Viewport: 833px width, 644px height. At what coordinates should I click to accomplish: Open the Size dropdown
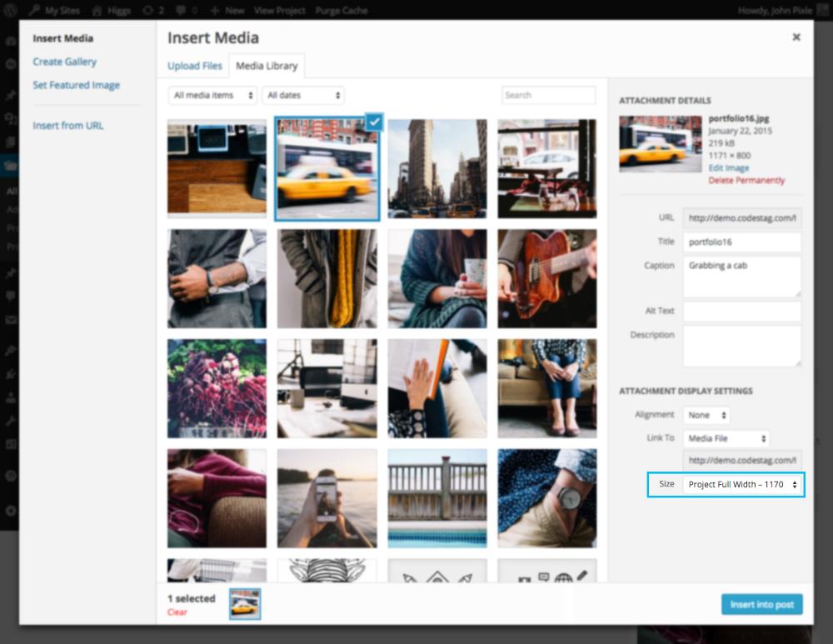[742, 484]
